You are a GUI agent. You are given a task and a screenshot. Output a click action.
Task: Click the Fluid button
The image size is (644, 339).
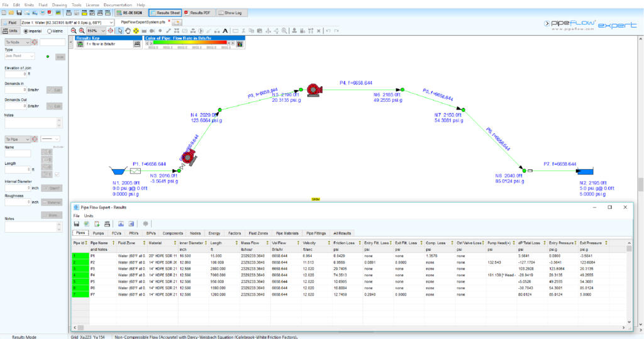click(10, 23)
